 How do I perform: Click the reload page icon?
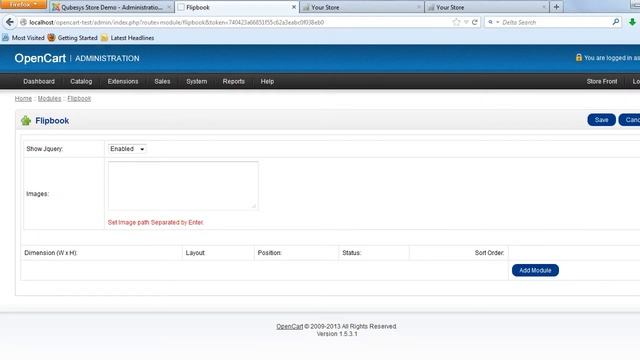pos(475,22)
